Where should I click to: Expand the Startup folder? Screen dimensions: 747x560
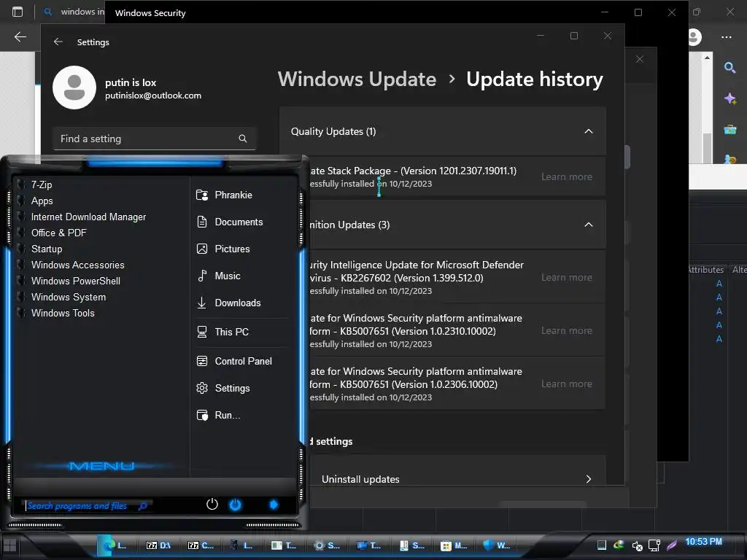(47, 249)
